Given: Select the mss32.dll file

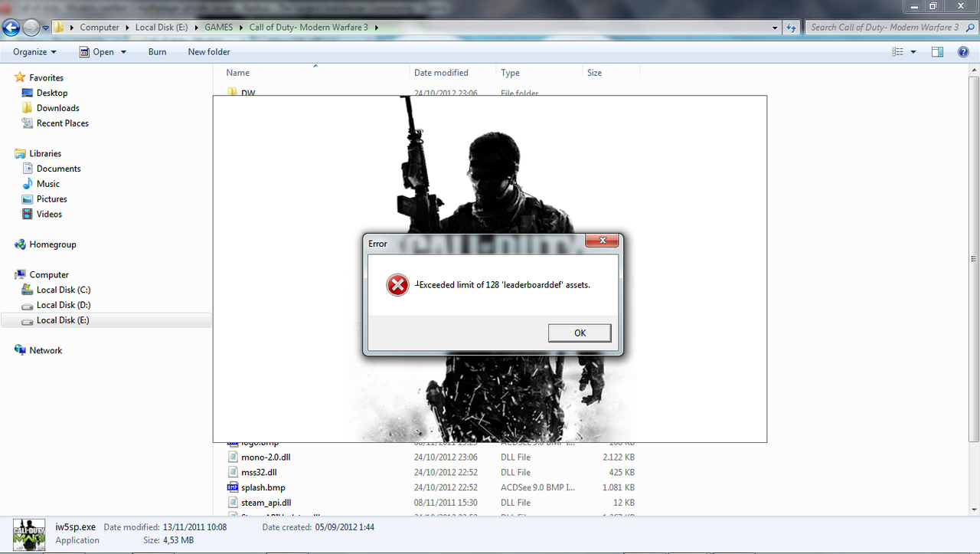Looking at the screenshot, I should 259,473.
